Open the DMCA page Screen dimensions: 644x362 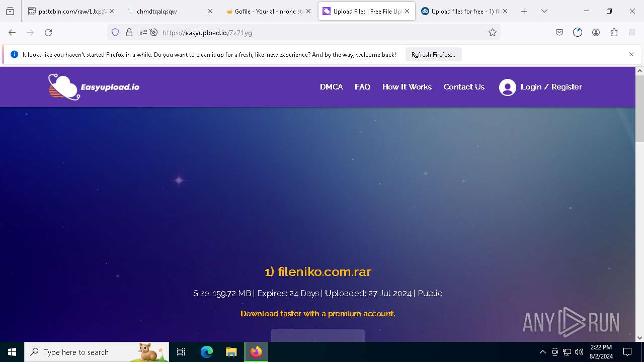point(332,87)
